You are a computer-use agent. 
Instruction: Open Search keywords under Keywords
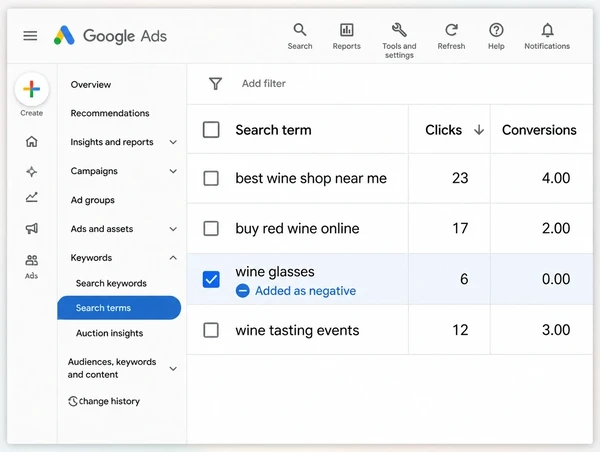[x=111, y=283]
